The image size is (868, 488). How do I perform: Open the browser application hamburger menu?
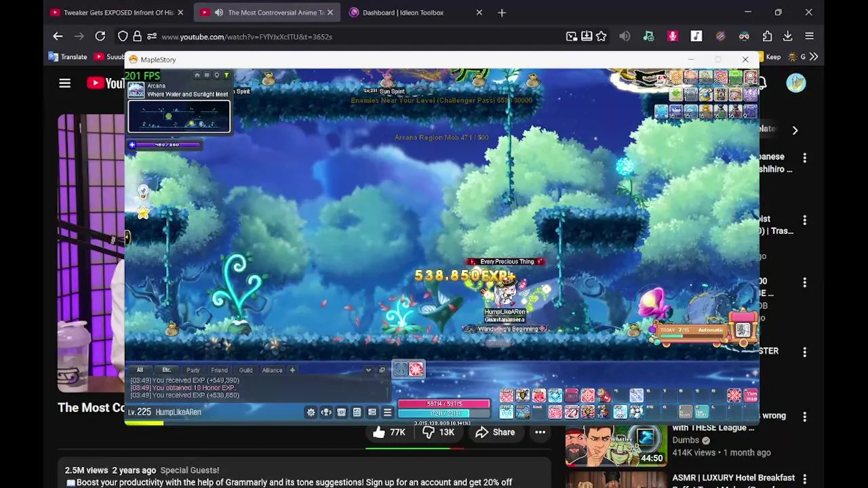[809, 36]
